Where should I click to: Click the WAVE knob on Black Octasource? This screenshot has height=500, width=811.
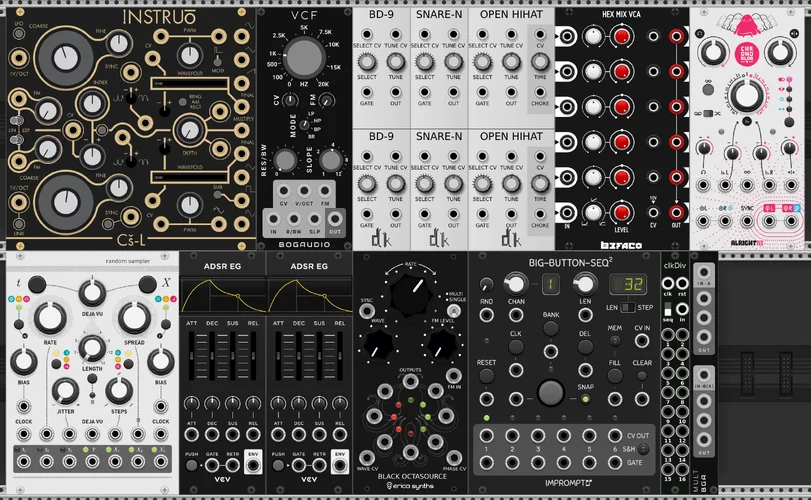[x=379, y=344]
